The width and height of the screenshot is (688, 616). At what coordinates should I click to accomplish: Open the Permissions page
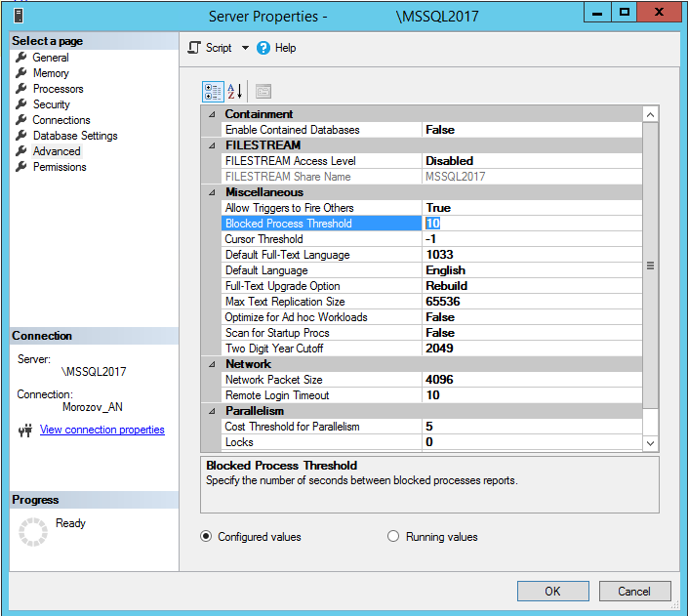60,167
